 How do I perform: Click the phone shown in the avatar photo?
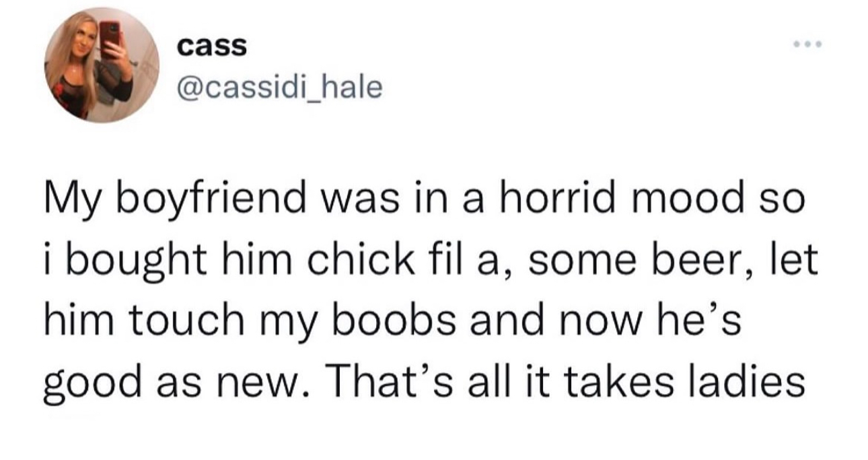(109, 32)
